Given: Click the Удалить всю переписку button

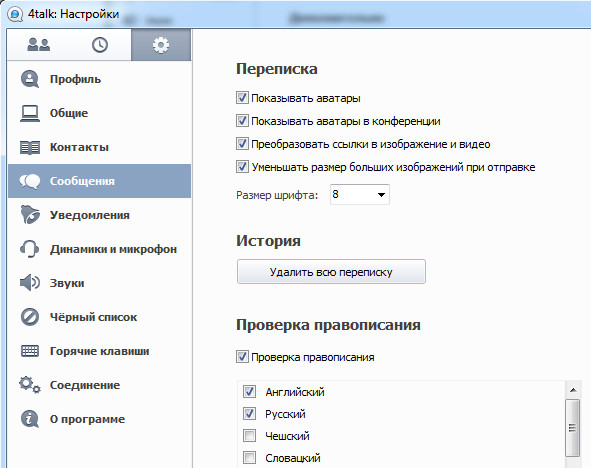Looking at the screenshot, I should 331,271.
